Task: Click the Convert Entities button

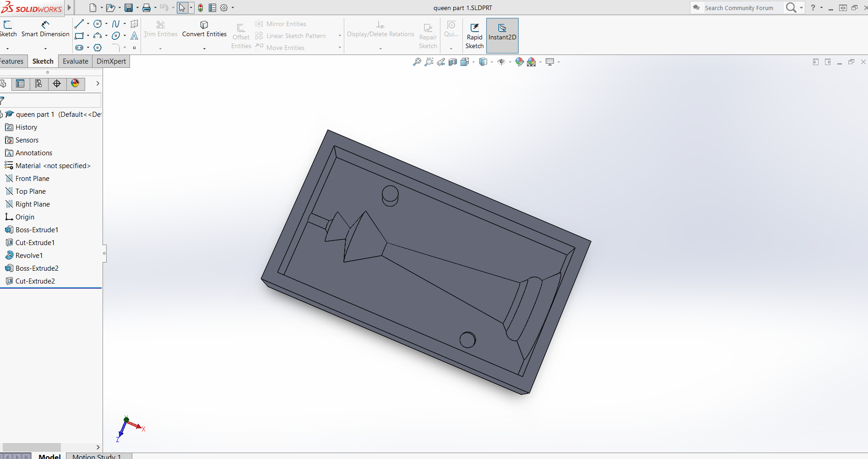Action: click(204, 29)
